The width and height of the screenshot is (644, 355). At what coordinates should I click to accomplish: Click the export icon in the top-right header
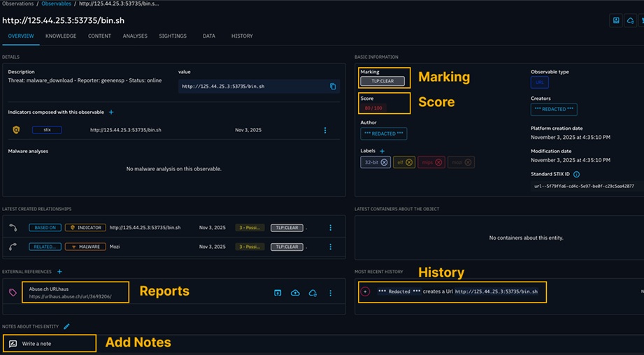(x=615, y=20)
